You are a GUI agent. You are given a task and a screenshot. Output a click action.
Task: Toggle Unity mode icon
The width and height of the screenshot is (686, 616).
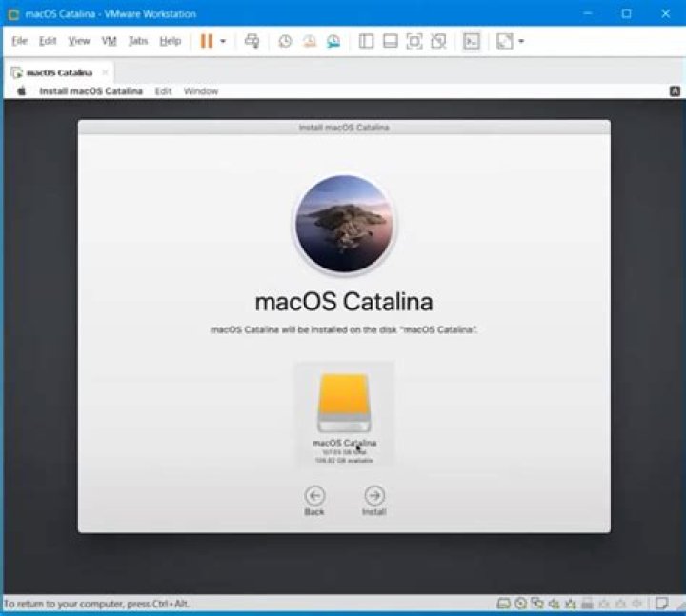(437, 41)
